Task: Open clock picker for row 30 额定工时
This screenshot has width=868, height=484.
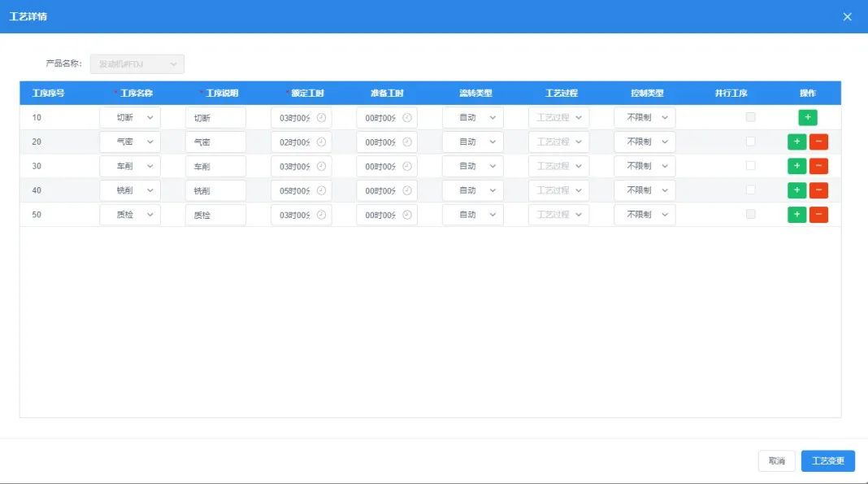Action: tap(321, 166)
